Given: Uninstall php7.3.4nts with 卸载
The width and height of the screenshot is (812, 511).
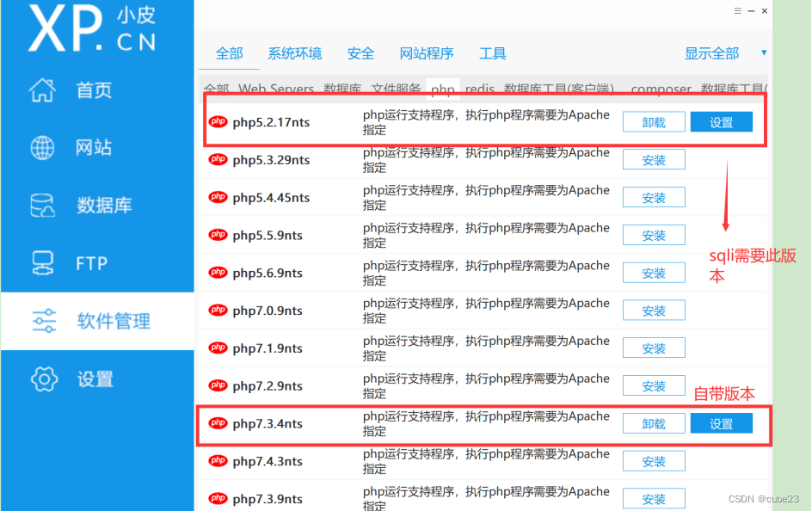Looking at the screenshot, I should [654, 423].
